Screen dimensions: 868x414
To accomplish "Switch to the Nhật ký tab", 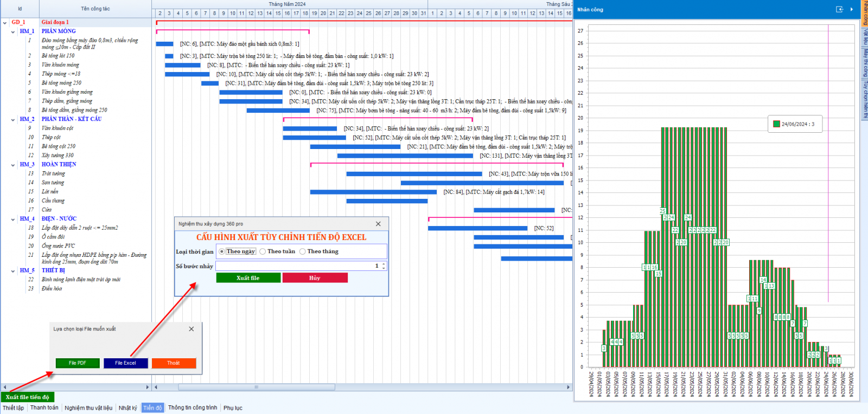I will (127, 407).
